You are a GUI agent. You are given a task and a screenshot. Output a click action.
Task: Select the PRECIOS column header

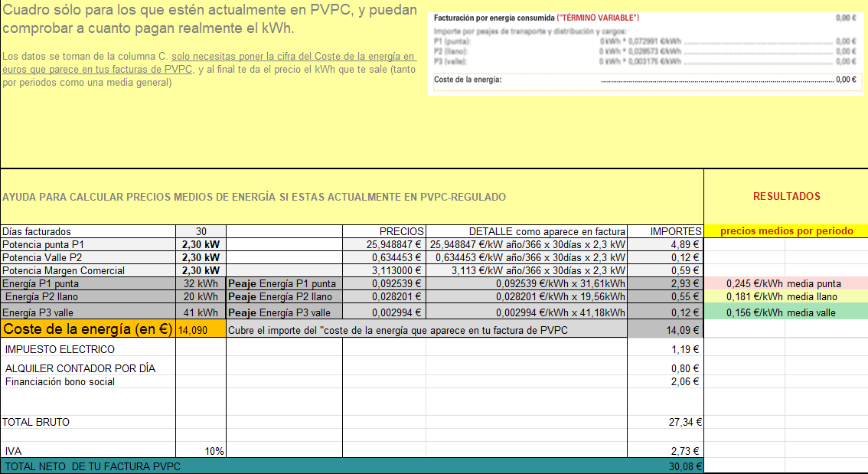[x=384, y=231]
